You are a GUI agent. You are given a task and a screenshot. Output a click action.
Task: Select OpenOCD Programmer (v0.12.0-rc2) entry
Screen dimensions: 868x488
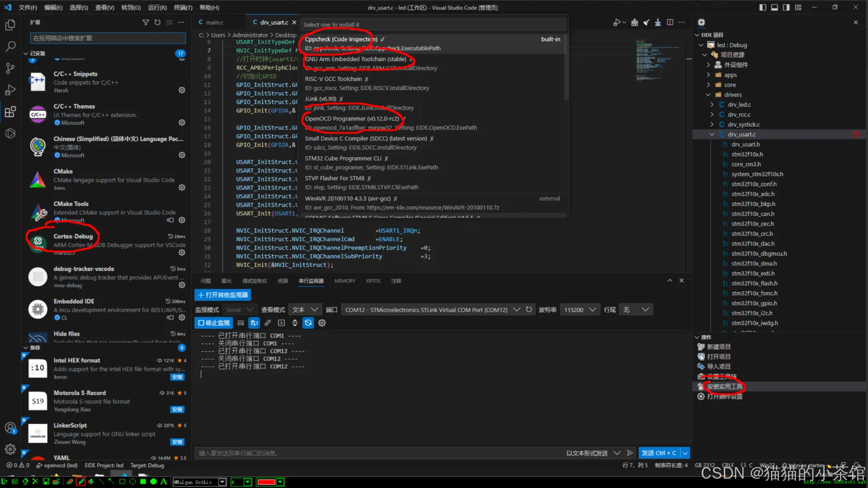433,123
